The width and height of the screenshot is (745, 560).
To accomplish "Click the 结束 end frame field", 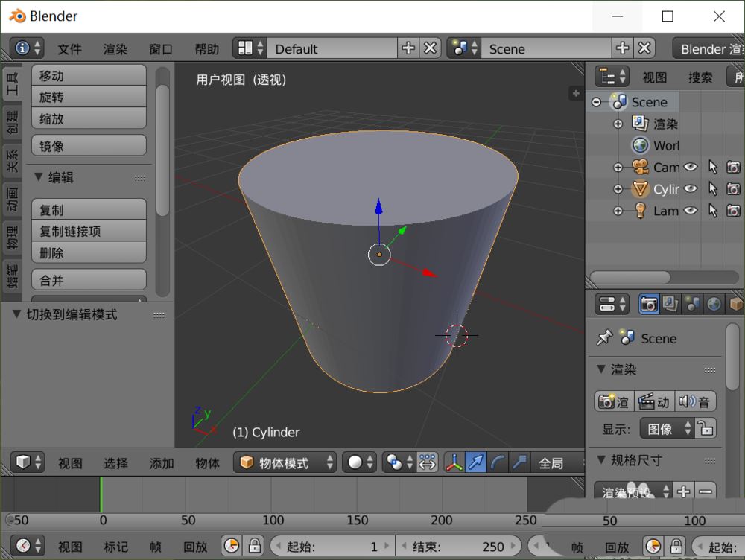I will 458,546.
